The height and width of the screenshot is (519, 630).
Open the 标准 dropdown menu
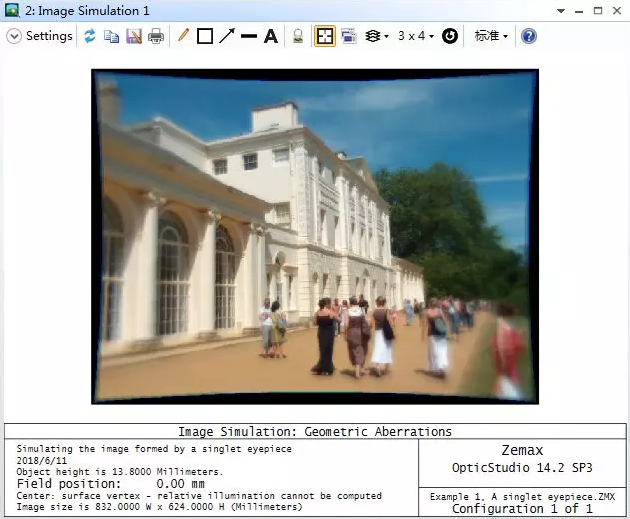pyautogui.click(x=490, y=36)
